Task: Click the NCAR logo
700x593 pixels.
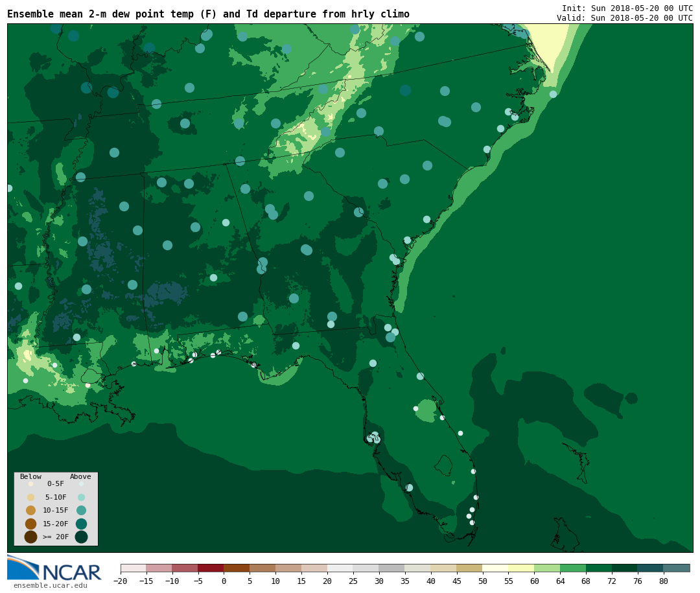Action: click(x=54, y=568)
